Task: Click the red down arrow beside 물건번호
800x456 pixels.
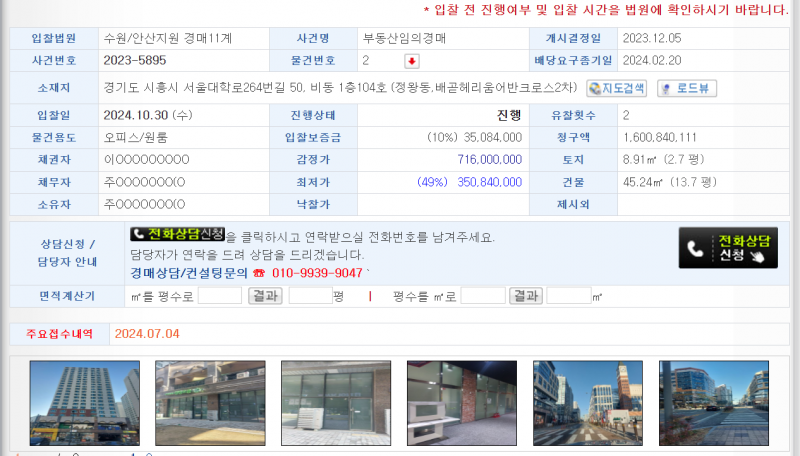Action: pos(411,61)
